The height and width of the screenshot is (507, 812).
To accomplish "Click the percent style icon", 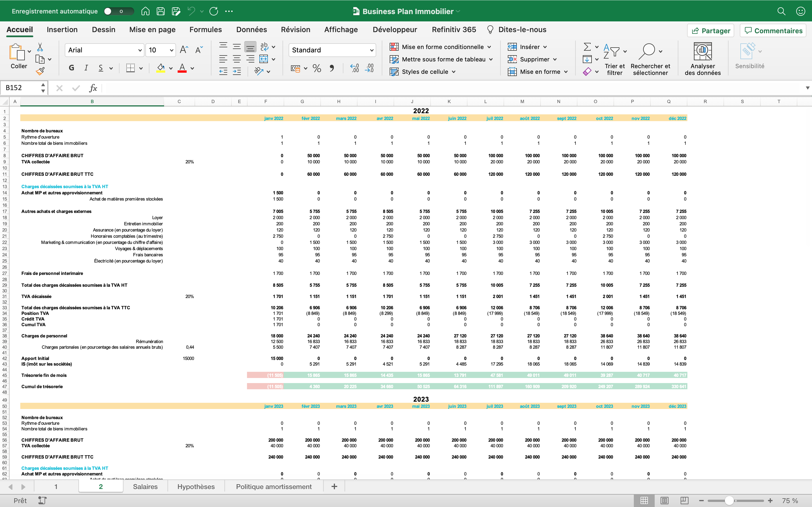I will [x=316, y=68].
